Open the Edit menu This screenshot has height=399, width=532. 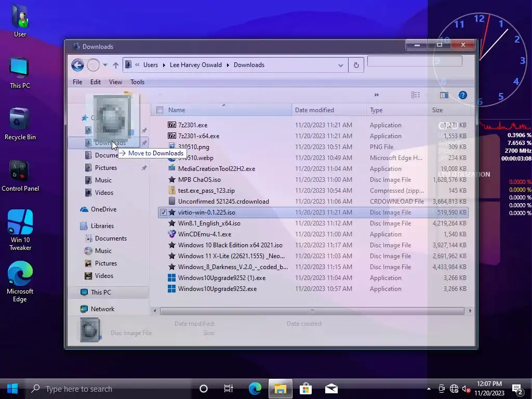(96, 82)
